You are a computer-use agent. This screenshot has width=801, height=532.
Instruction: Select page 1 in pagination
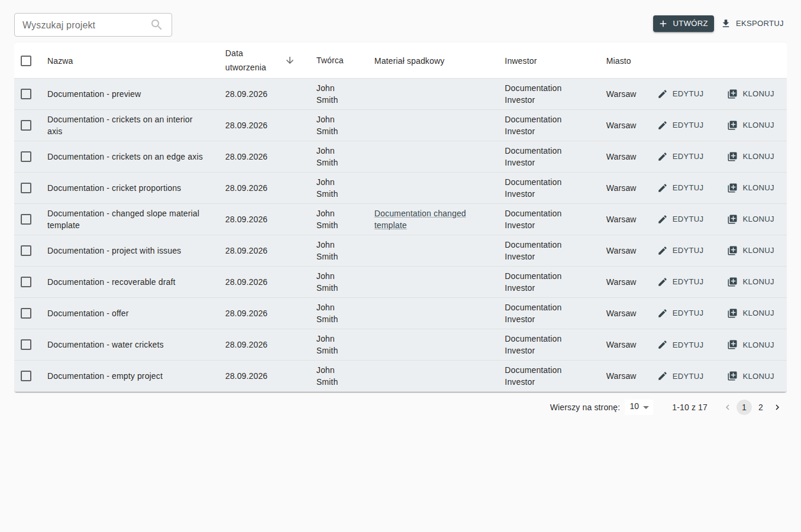[x=744, y=407]
